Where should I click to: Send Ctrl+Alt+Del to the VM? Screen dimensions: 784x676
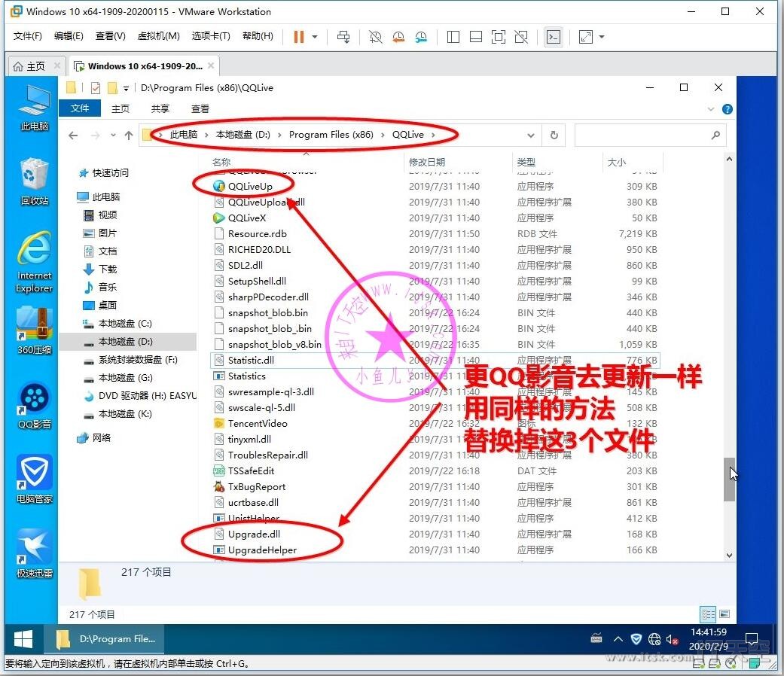click(x=343, y=36)
